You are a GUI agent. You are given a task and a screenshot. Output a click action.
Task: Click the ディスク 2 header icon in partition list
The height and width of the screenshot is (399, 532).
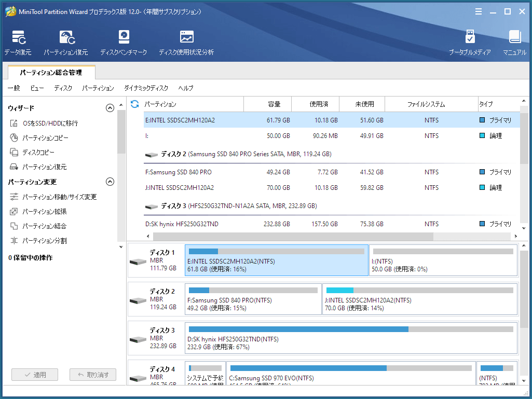tap(152, 155)
